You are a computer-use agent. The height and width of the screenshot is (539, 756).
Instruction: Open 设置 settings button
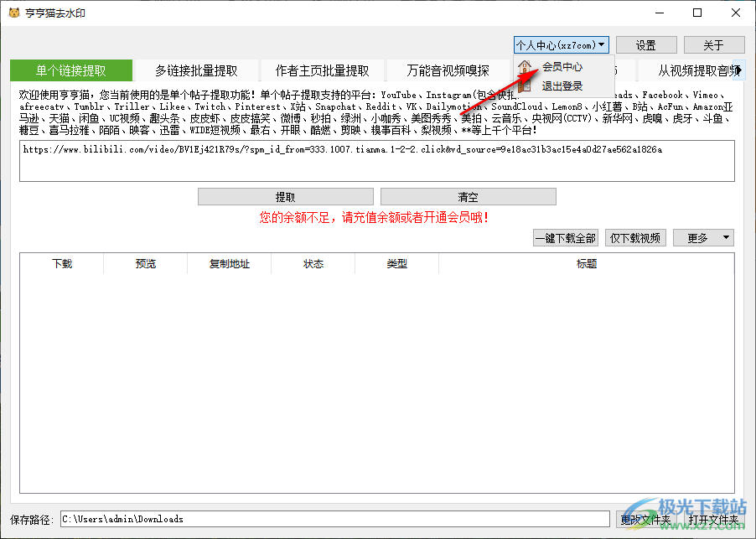(x=646, y=45)
